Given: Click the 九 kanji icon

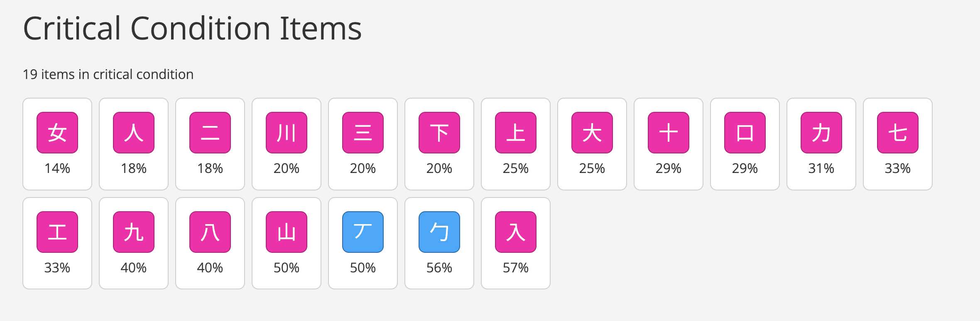Looking at the screenshot, I should 134,232.
